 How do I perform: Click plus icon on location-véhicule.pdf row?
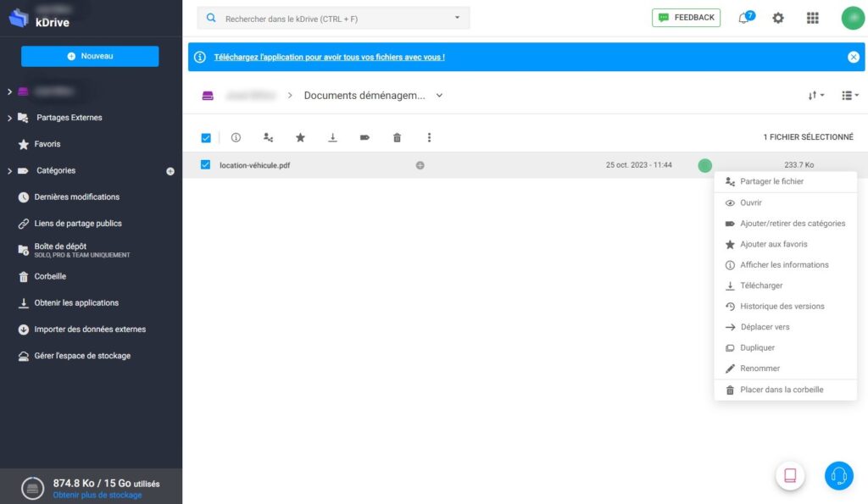point(420,165)
